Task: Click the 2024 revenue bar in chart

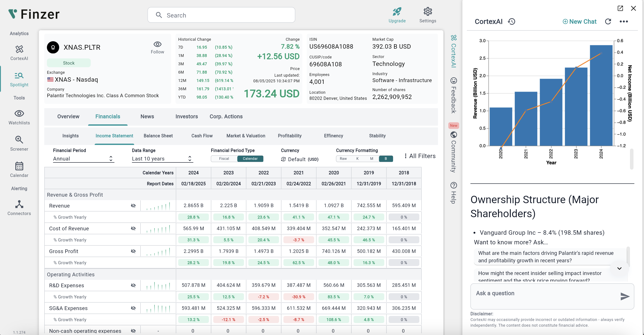Action: [x=601, y=95]
